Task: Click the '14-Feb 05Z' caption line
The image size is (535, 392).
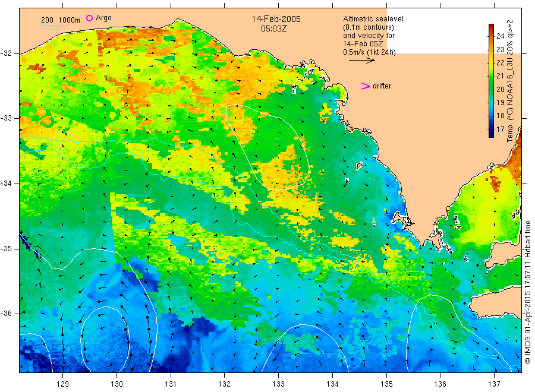Action: tap(363, 44)
